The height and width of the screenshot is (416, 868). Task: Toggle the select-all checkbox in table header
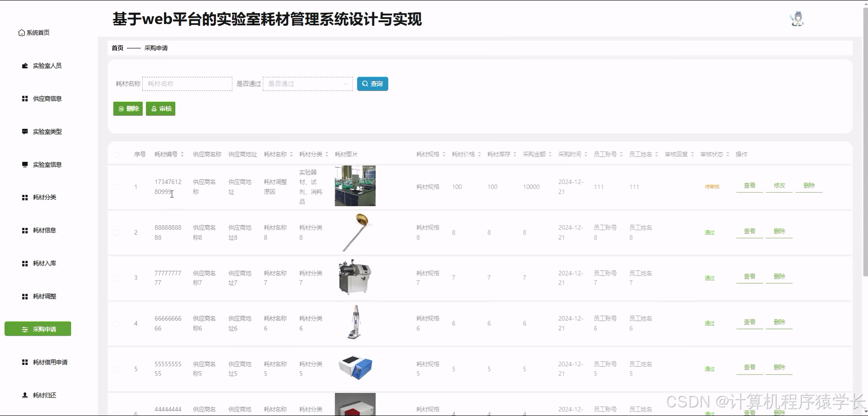pyautogui.click(x=116, y=154)
